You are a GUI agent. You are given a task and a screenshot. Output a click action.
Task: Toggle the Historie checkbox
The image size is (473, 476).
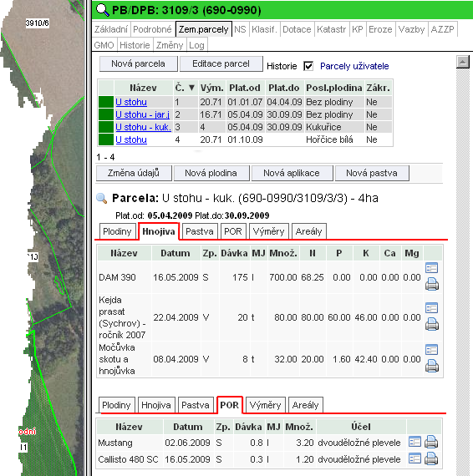point(308,66)
